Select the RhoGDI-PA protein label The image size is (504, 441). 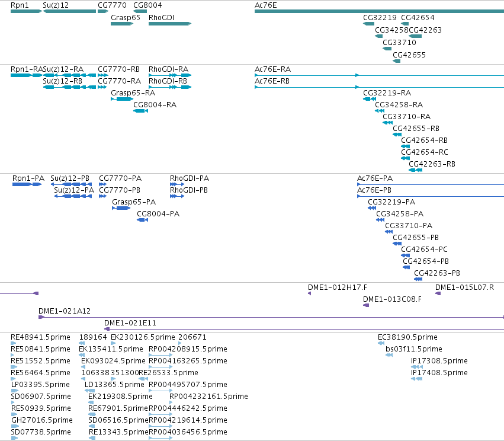point(190,178)
